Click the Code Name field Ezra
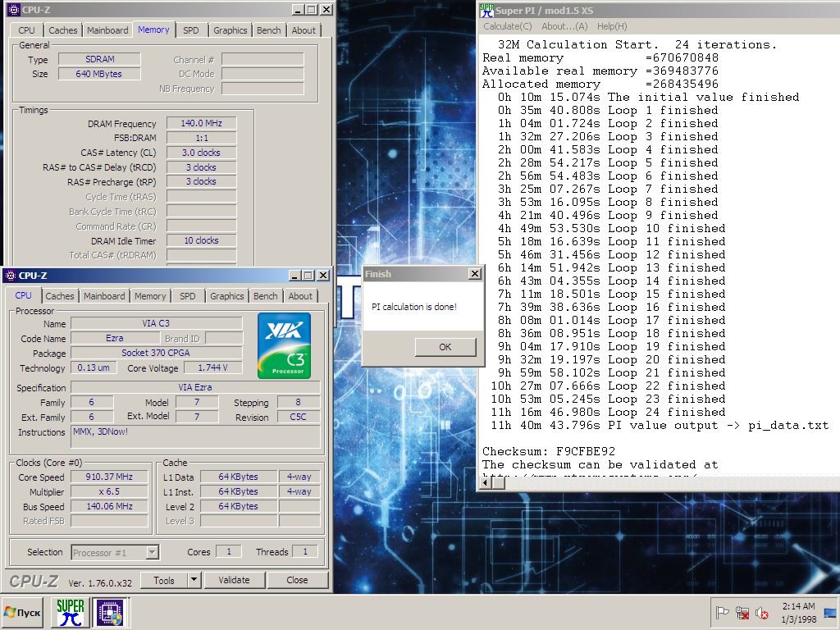This screenshot has height=630, width=840. click(115, 338)
